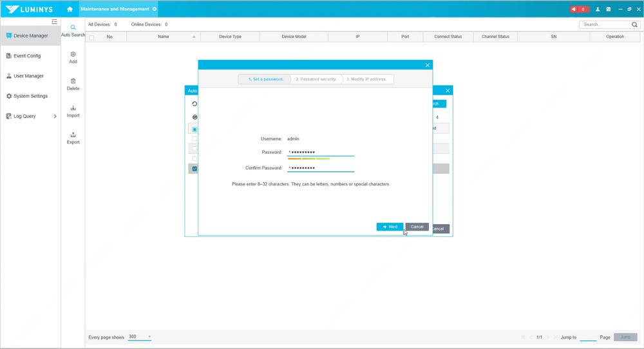The width and height of the screenshot is (644, 349).
Task: Click the Delete trash icon
Action: [x=73, y=82]
